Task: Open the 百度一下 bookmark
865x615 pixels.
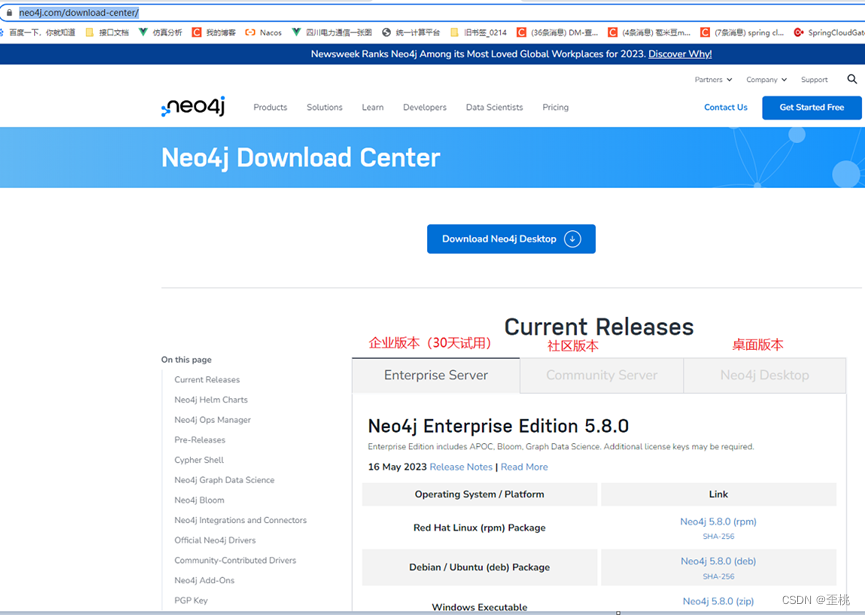Action: tap(38, 33)
